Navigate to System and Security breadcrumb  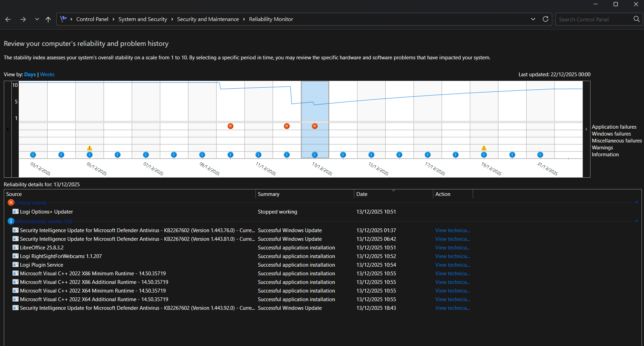[143, 19]
